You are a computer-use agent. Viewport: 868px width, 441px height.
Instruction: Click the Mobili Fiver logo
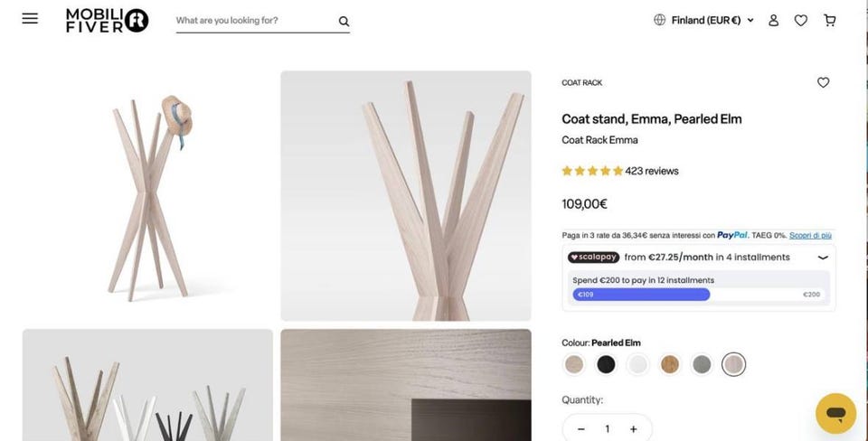[107, 21]
